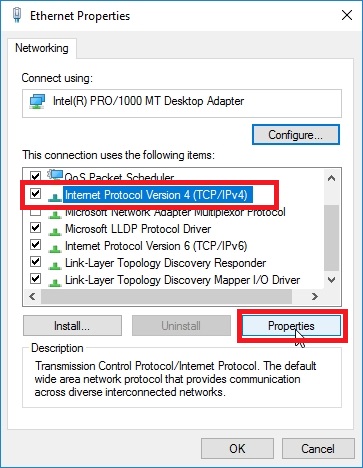Enable Microsoft Network Adapter Multiplexor Protocol checkbox

(x=35, y=212)
